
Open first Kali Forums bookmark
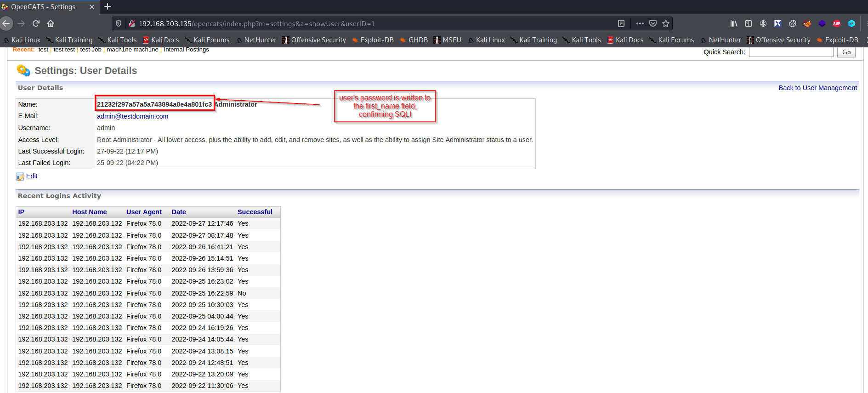(207, 40)
